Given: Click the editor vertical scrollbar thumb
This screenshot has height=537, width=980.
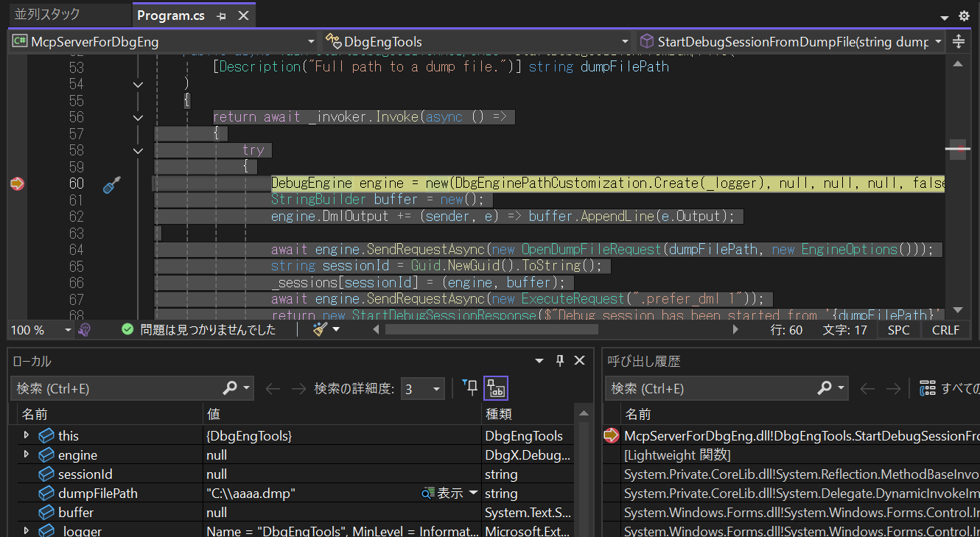Looking at the screenshot, I should [958, 150].
